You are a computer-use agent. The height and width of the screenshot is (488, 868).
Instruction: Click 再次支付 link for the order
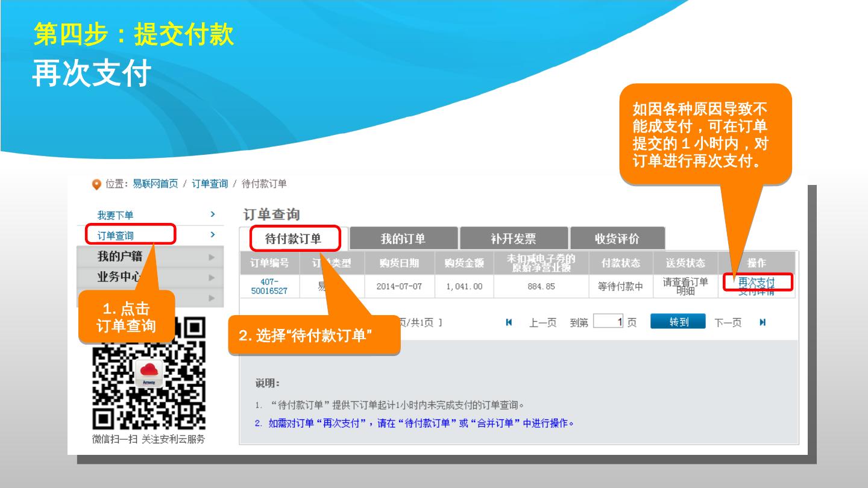756,282
